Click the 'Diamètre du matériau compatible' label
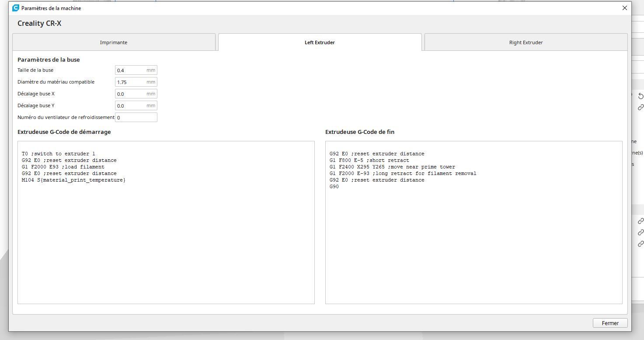 [x=56, y=82]
